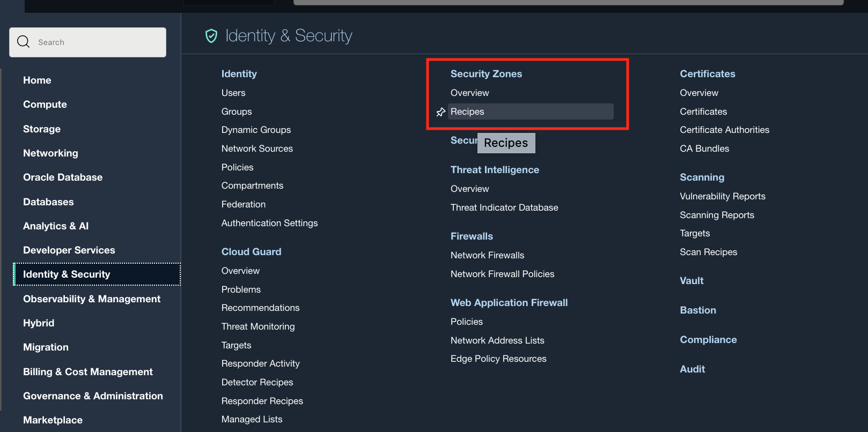Screen dimensions: 868x432
Task: Pin the Security Zones Recipes link
Action: click(x=440, y=111)
